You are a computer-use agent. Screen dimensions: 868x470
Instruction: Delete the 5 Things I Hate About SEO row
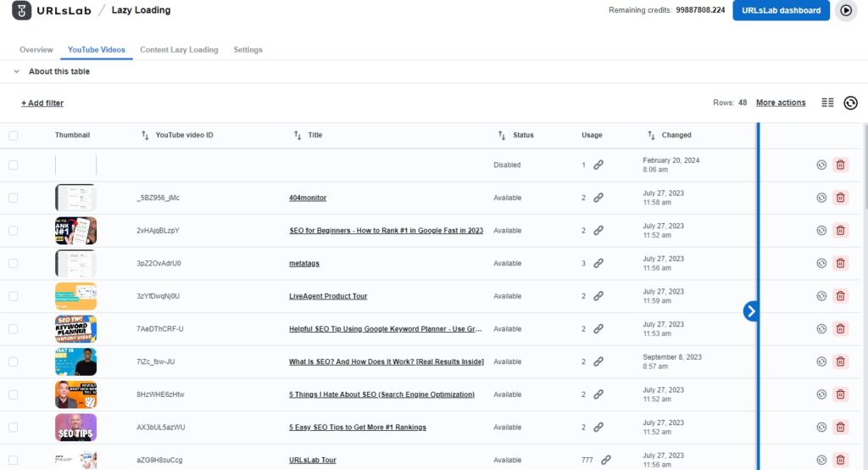pos(840,394)
